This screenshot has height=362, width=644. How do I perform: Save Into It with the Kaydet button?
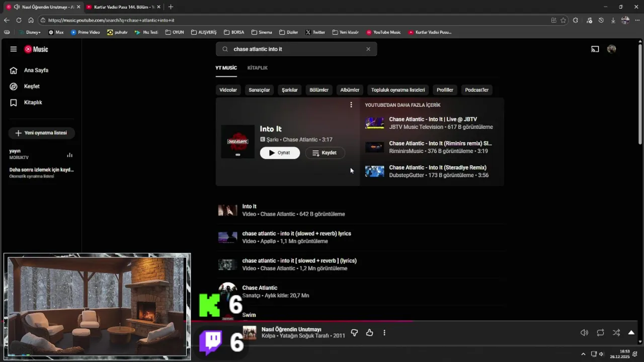coord(325,153)
